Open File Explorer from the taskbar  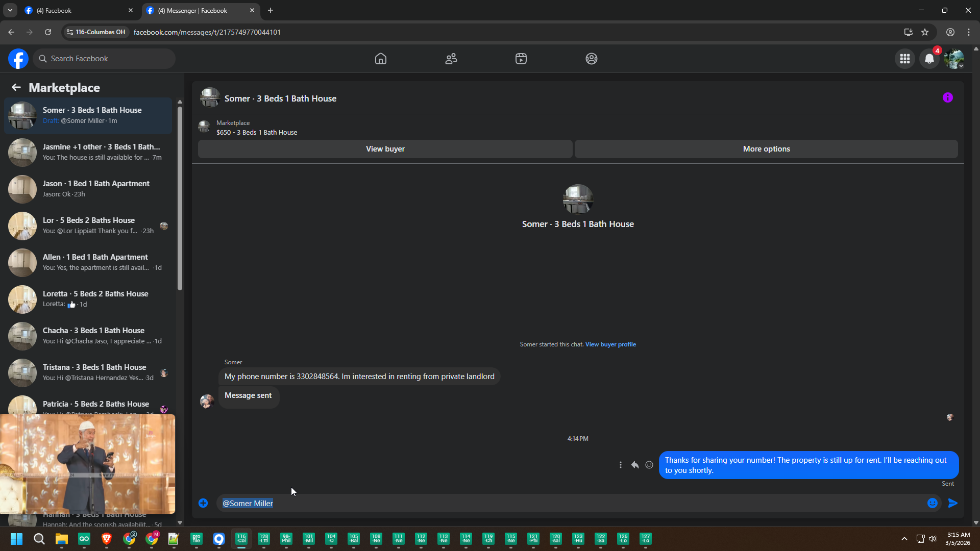point(62,539)
